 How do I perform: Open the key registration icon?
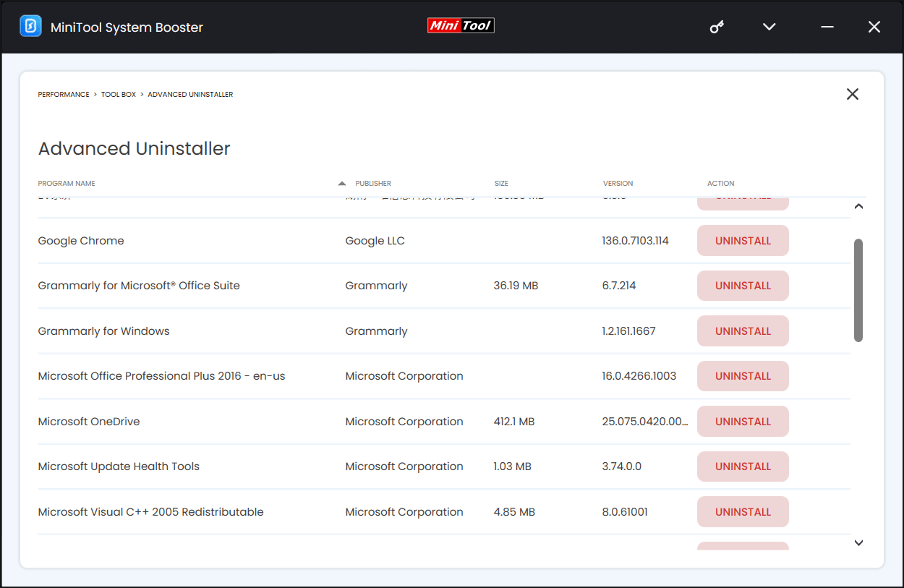(x=717, y=27)
